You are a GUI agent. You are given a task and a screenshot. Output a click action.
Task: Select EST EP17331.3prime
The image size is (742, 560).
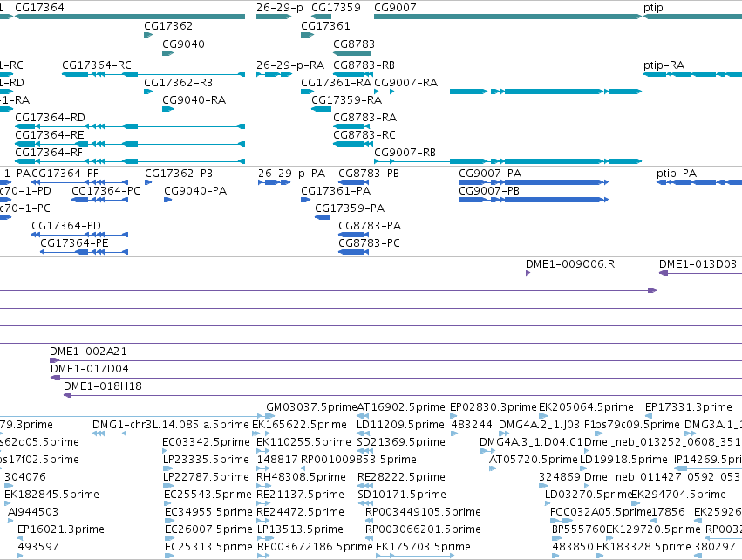[x=689, y=407]
